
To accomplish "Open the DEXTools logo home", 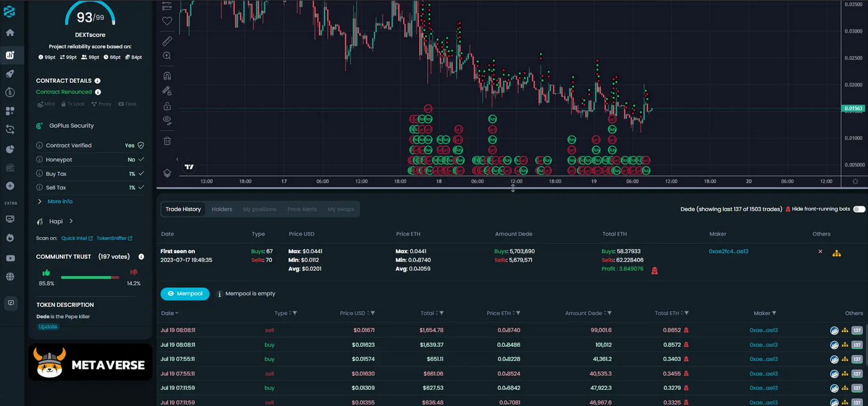I will [x=10, y=11].
